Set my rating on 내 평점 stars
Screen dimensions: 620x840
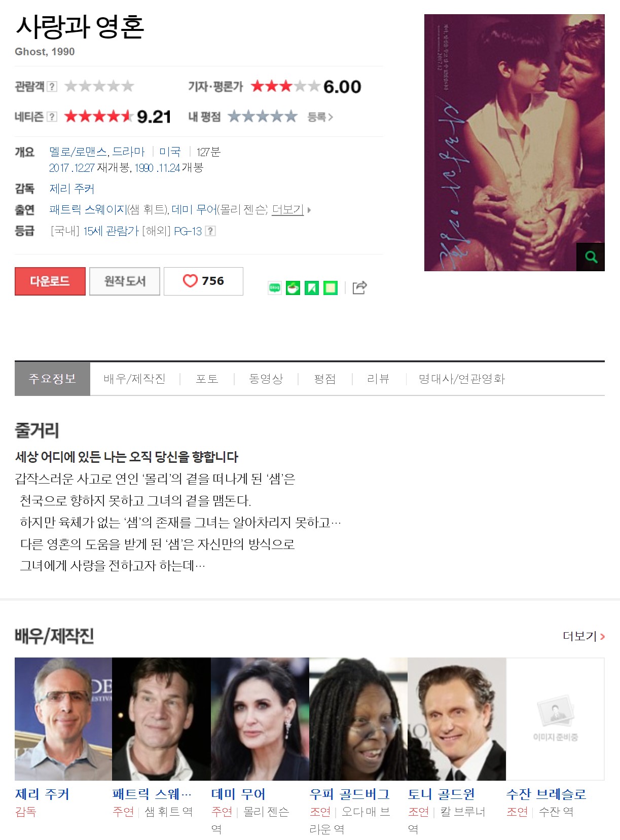coord(262,117)
